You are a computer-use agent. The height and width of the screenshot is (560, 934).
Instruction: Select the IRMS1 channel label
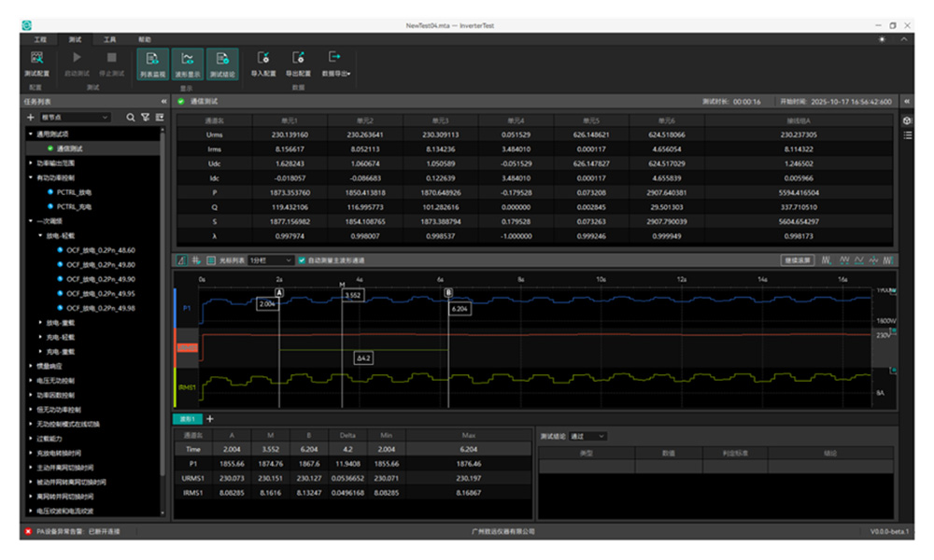[187, 387]
